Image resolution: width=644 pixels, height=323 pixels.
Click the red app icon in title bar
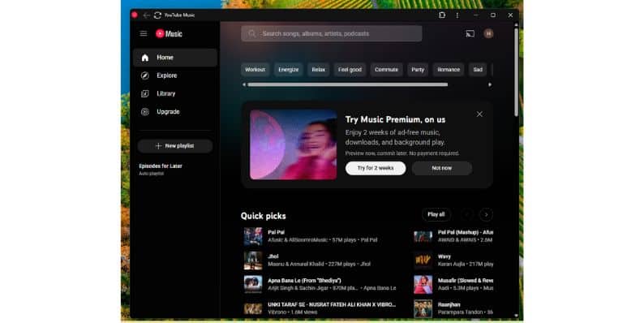pyautogui.click(x=135, y=15)
